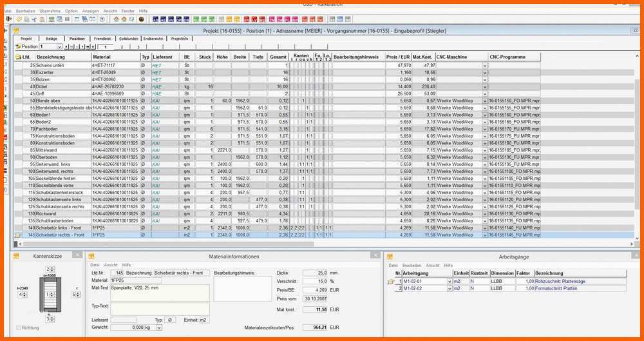Open CNC-Maschine dropdown for Rückwand row
Screen dimensions: 644x341
click(485, 214)
